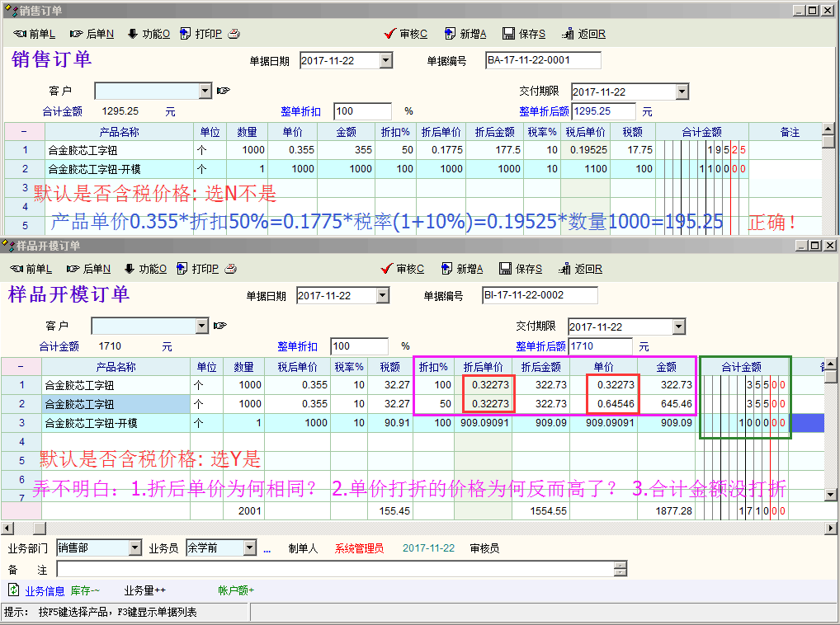Expand the 客户 dropdown in 样品开模订单
840x625 pixels.
tap(202, 327)
